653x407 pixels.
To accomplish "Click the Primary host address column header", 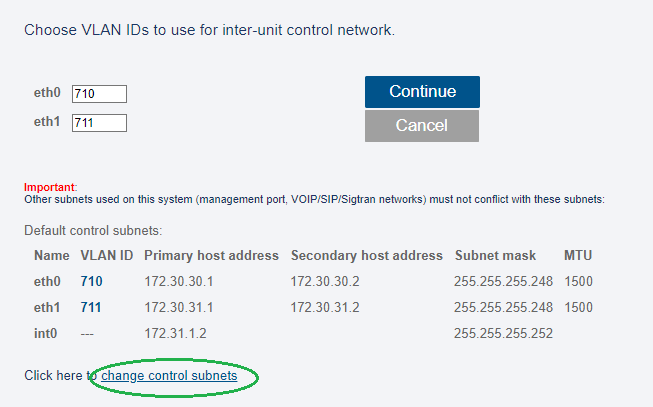I will (211, 256).
